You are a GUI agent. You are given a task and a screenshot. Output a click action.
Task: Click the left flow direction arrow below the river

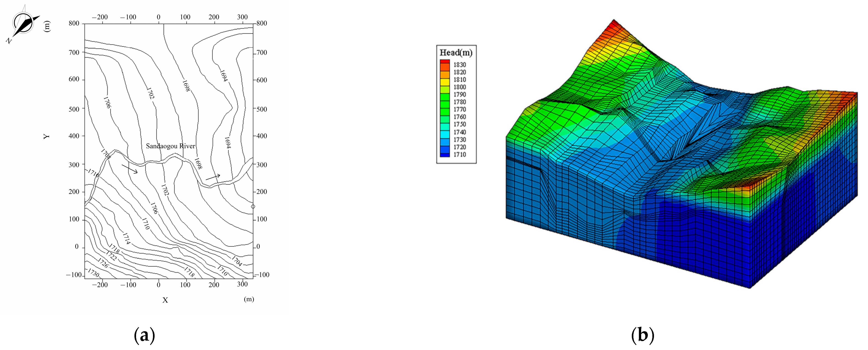pos(130,169)
